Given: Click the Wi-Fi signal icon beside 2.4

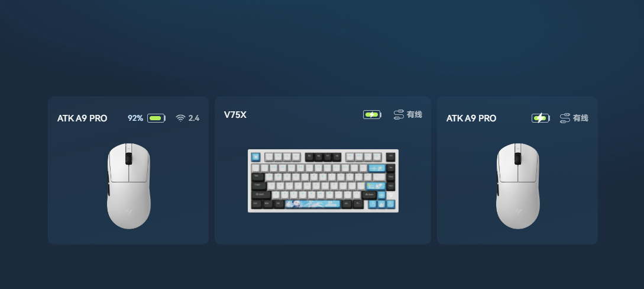Looking at the screenshot, I should point(180,118).
